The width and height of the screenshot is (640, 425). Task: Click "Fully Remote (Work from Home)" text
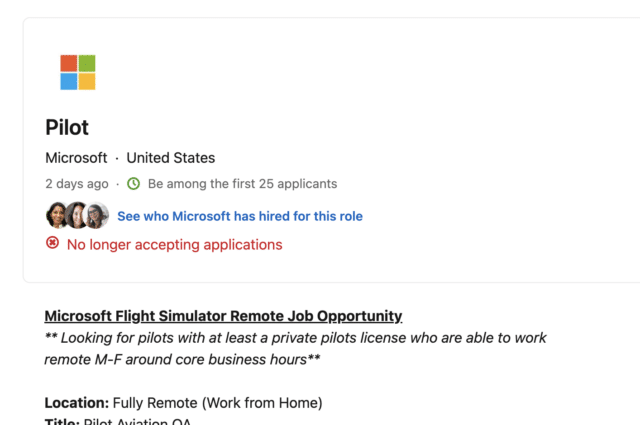point(217,403)
